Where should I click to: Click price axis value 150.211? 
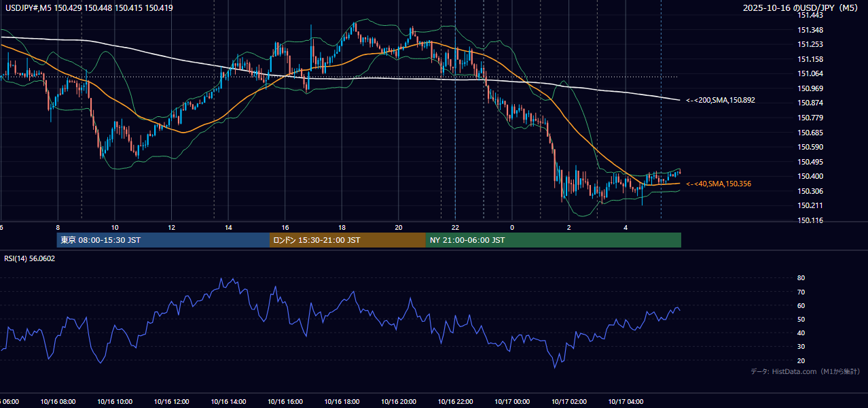pyautogui.click(x=811, y=205)
